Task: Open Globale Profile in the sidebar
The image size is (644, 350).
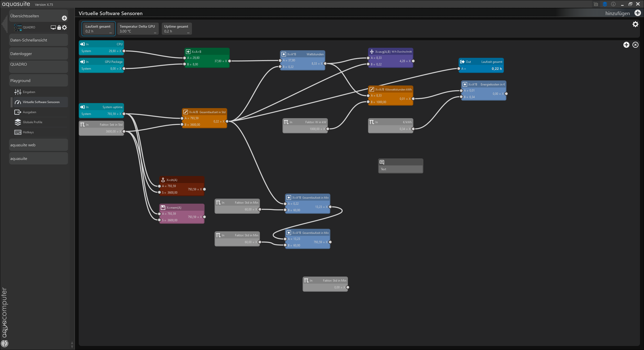Action: (32, 122)
